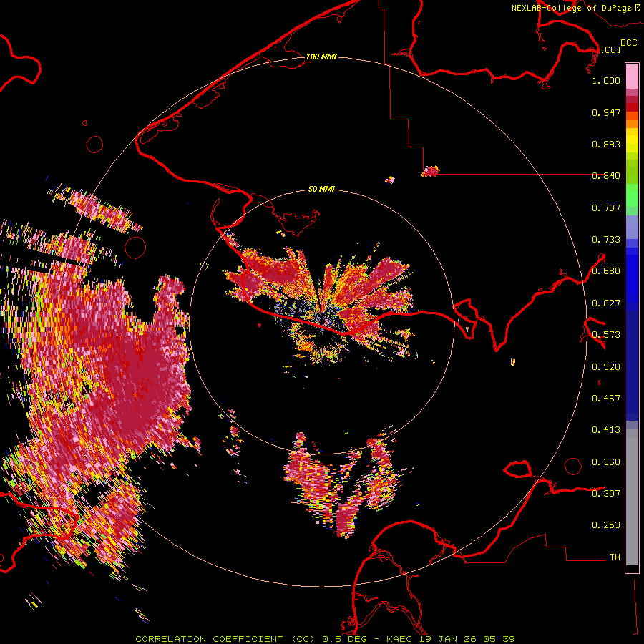This screenshot has width=644, height=644.
Task: Click the 50 NMI range ring label
Action: (321, 189)
